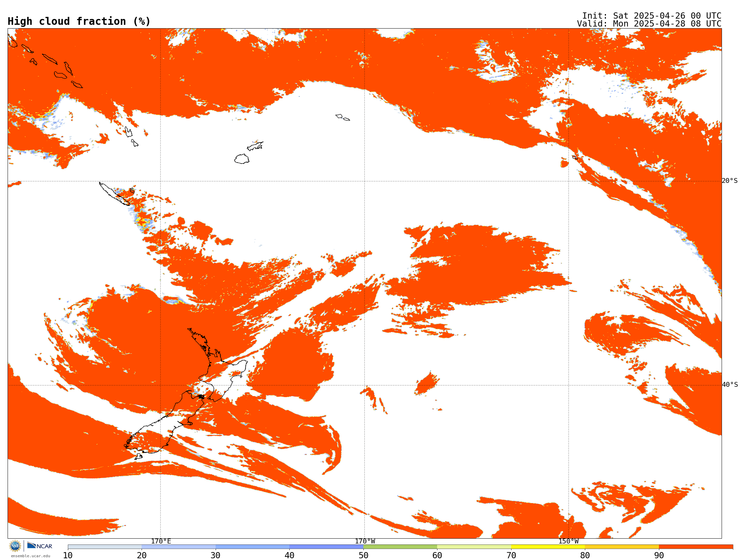Click the 20°S latitude label
Screen dimensions: 744x560
pyautogui.click(x=730, y=181)
